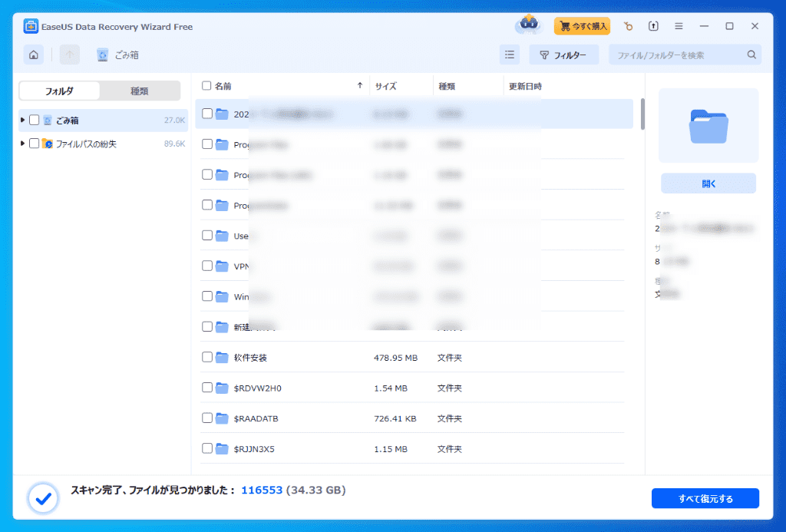Click the $RDVW2H0 folder icon
This screenshot has height=532, width=786.
(x=222, y=388)
